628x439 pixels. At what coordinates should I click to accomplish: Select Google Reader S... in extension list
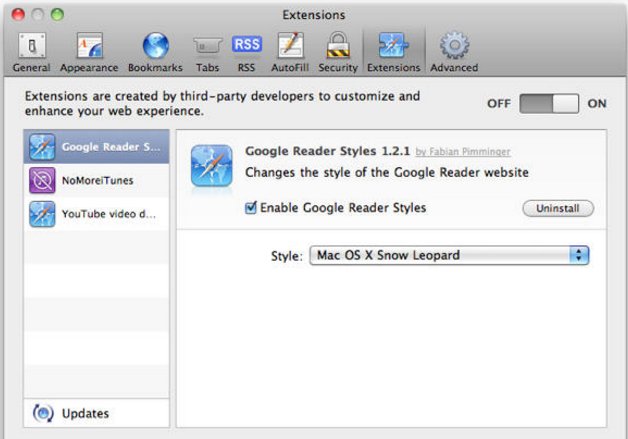click(x=97, y=147)
